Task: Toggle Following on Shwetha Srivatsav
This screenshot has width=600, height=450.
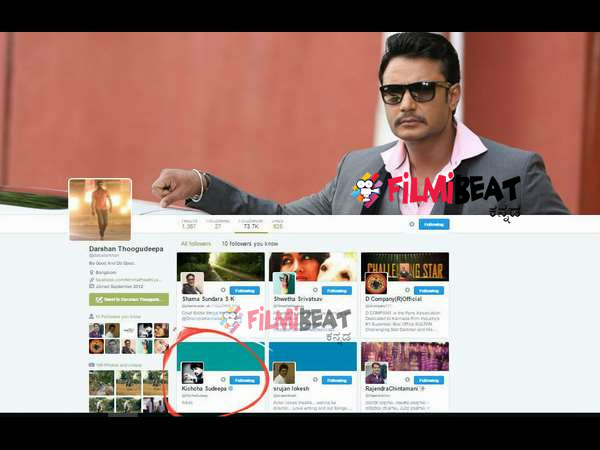Action: click(337, 290)
